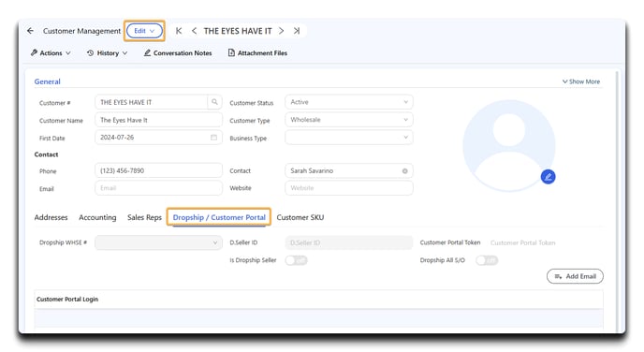Click the Add Email button
The image size is (644, 352).
click(575, 276)
